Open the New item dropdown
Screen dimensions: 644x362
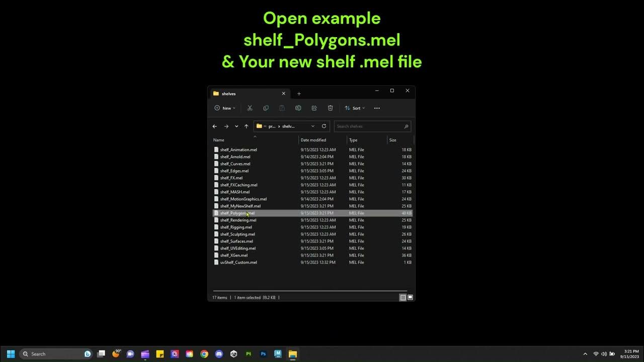coord(225,108)
